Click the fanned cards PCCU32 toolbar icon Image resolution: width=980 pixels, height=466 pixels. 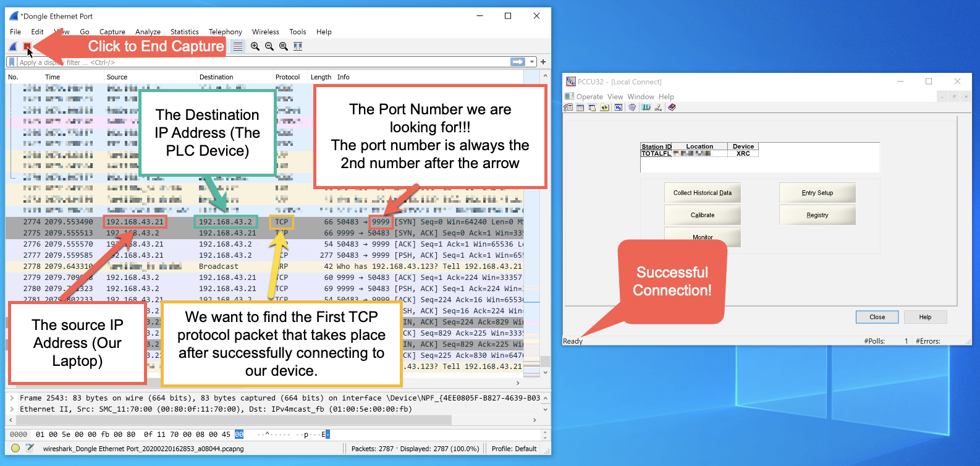point(632,108)
